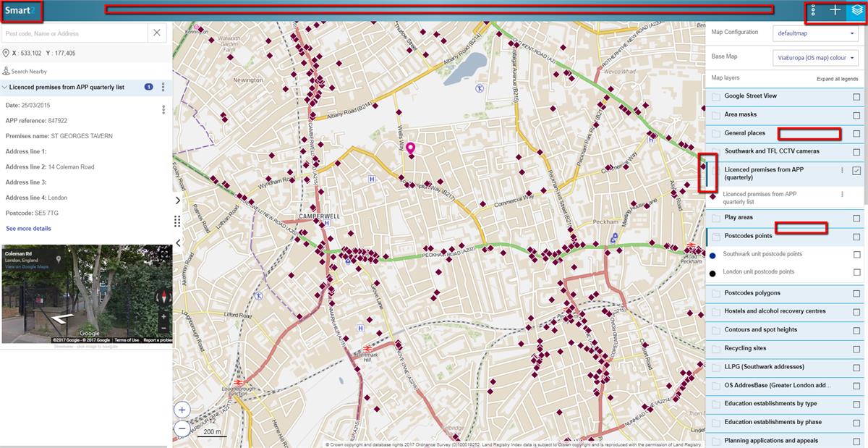Viewport: 868px width, 448px height.
Task: Click the Search Nearby link text
Action: (x=30, y=72)
